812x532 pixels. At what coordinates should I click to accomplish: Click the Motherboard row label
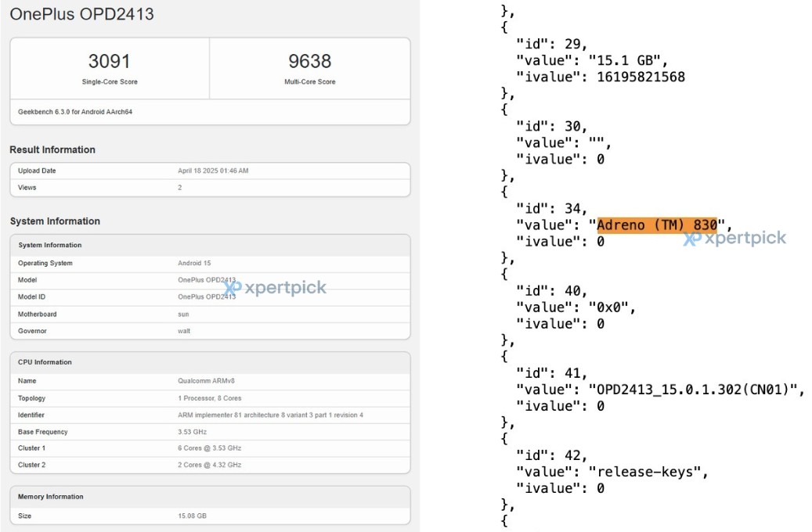pos(38,315)
